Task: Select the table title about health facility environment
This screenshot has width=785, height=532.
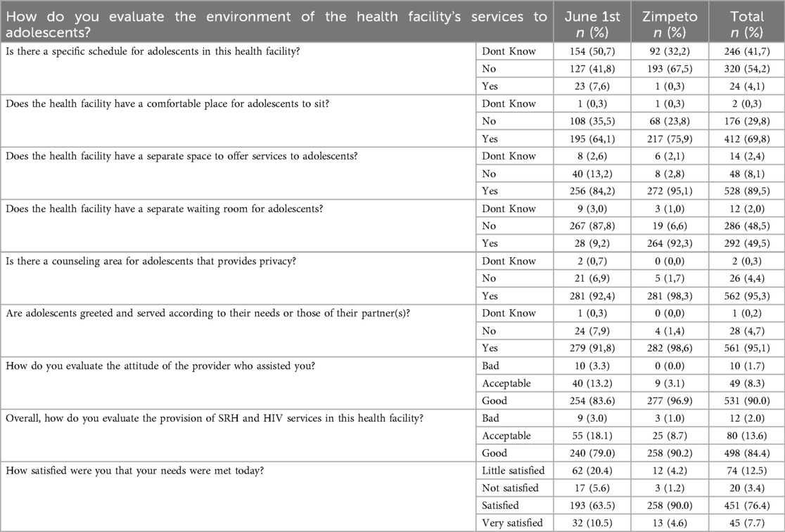Action: 276,24
